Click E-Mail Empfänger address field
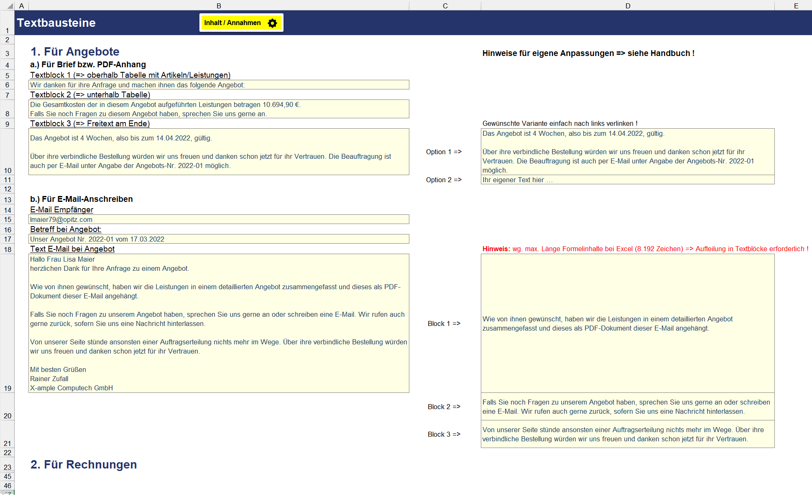 tap(219, 219)
